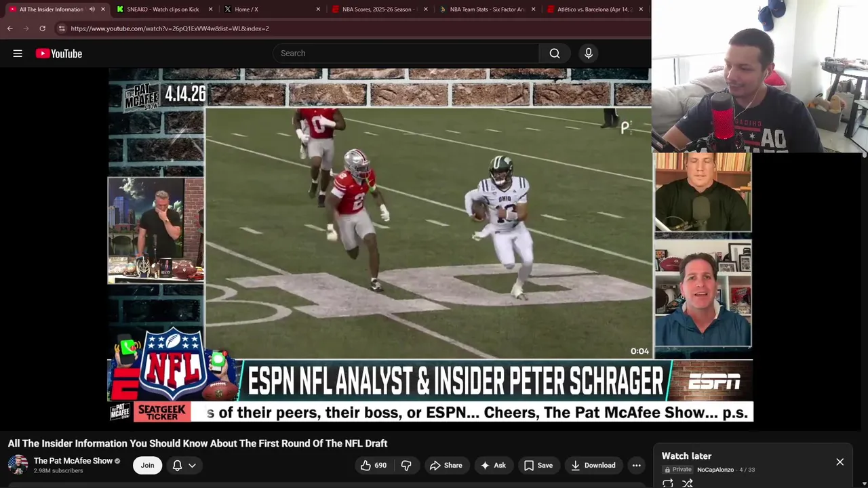
Task: Close the Watch later playlist panel
Action: click(x=840, y=462)
